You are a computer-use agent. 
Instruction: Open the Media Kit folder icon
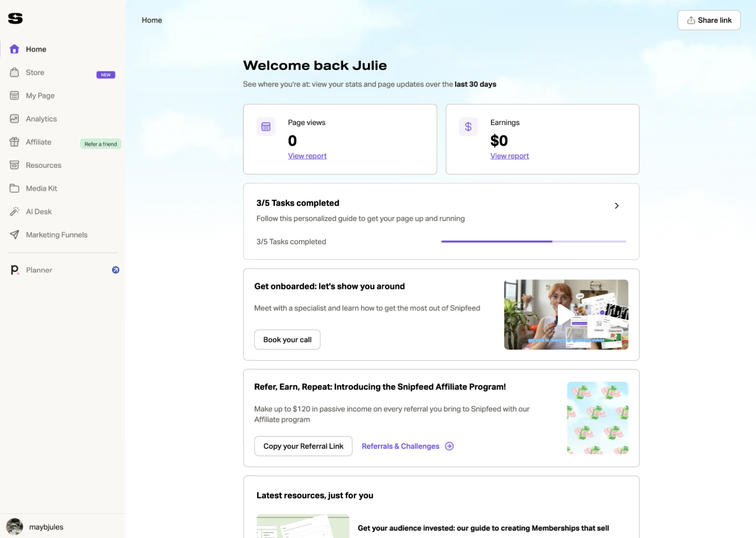pyautogui.click(x=14, y=188)
